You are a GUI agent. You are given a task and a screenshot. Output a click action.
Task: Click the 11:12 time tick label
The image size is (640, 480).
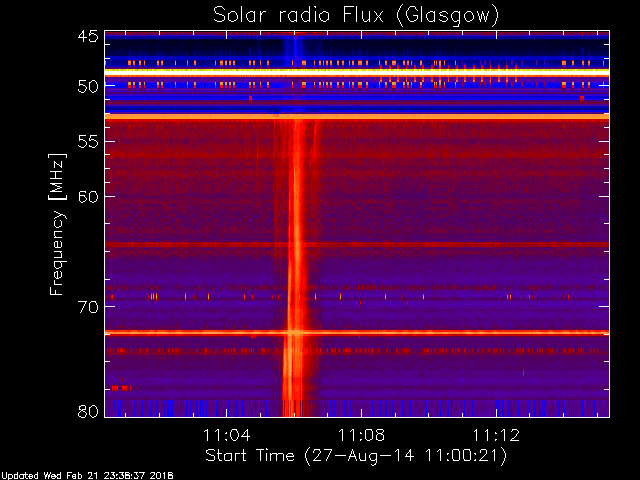tap(496, 435)
